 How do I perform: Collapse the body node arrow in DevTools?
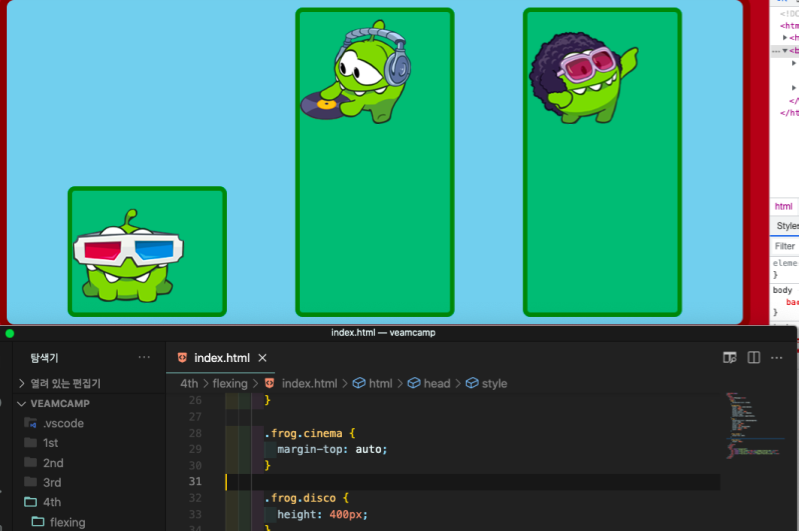click(x=785, y=50)
